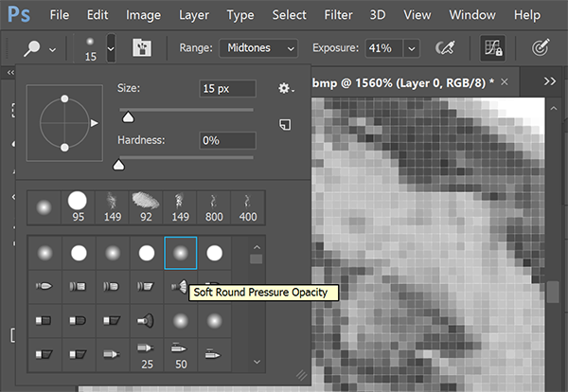
Task: Toggle the Protect Tones option
Action: pos(492,48)
